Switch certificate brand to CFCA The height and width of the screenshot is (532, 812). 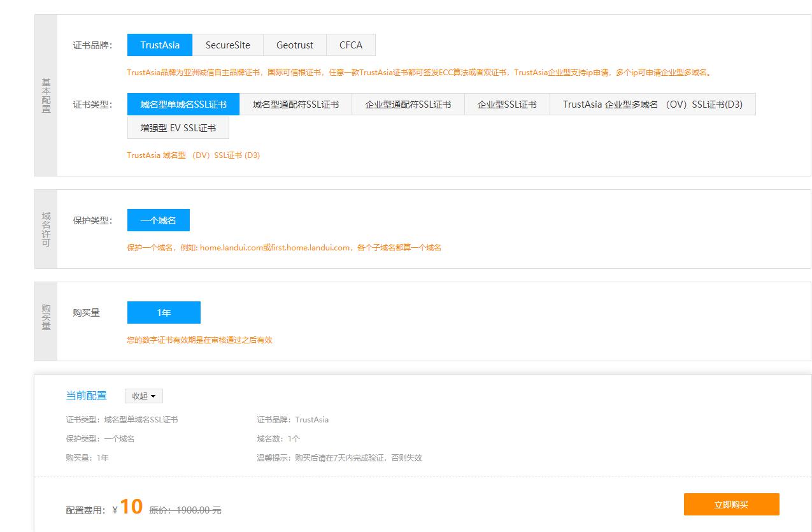click(x=350, y=45)
